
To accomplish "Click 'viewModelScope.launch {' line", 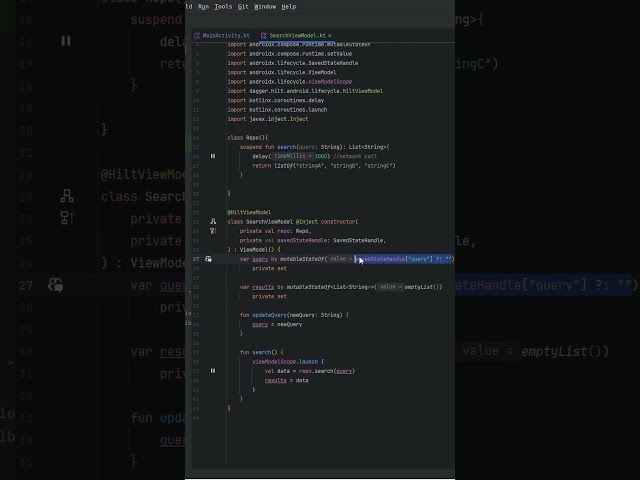I will (288, 362).
